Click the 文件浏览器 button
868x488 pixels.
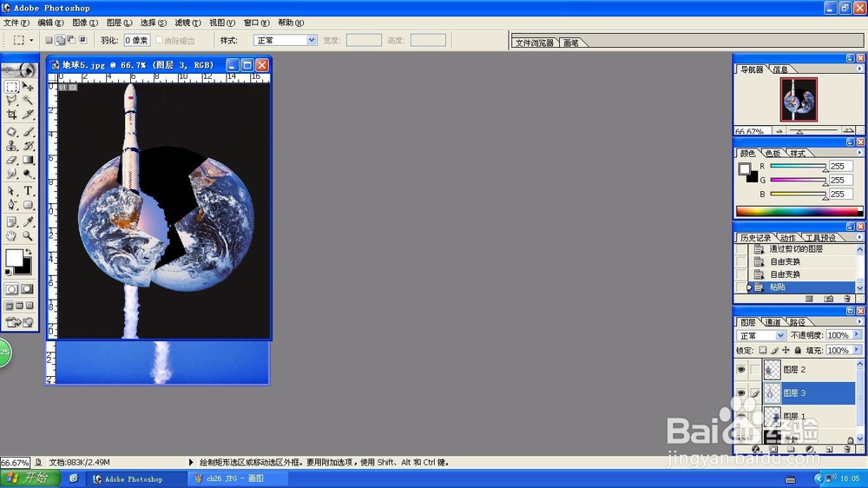pyautogui.click(x=534, y=43)
